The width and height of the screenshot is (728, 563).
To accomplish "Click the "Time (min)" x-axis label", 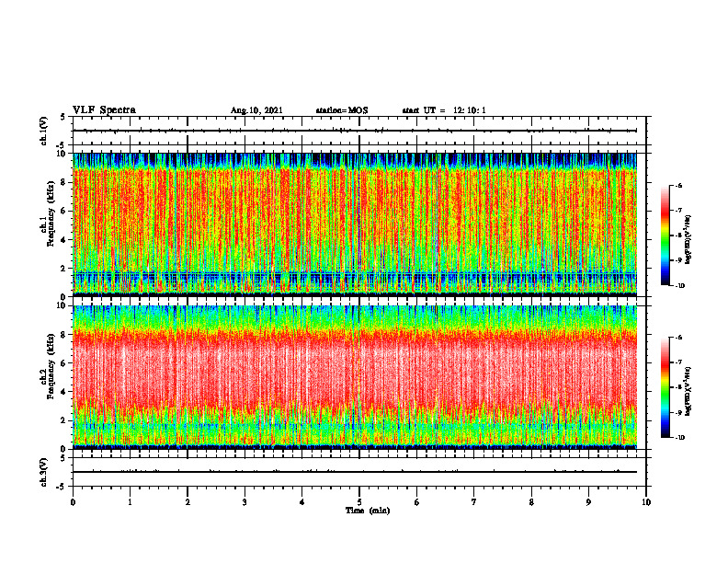I will [x=368, y=511].
